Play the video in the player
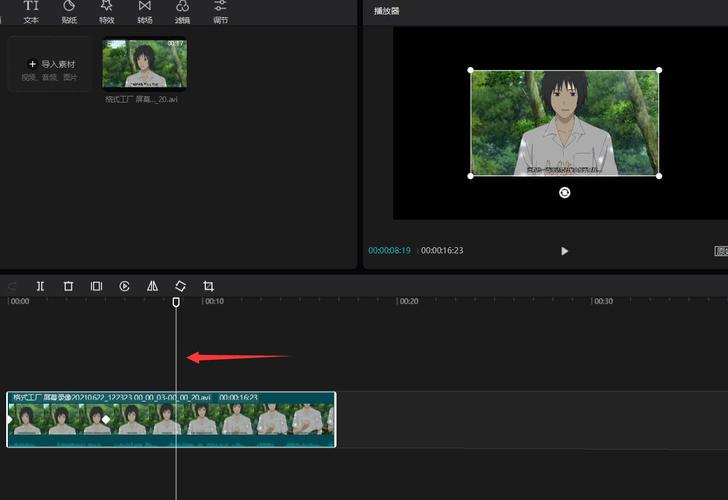The width and height of the screenshot is (728, 500). pyautogui.click(x=564, y=251)
